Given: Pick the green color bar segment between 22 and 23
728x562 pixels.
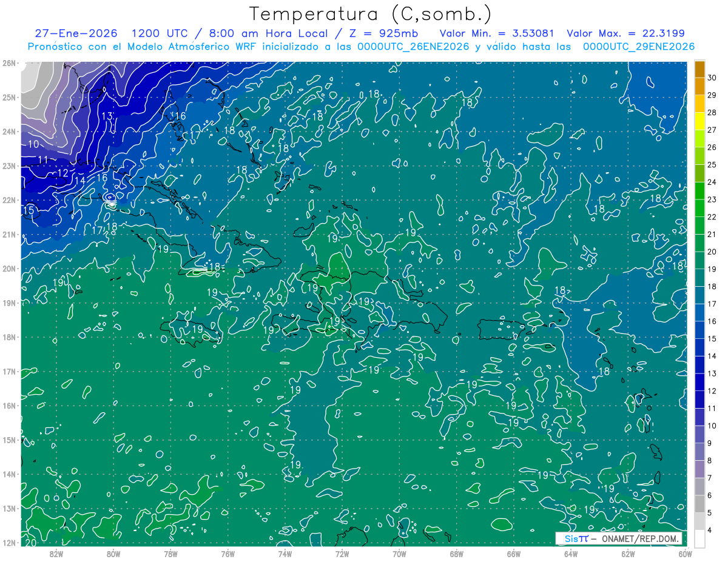Looking at the screenshot, I should click(x=699, y=209).
